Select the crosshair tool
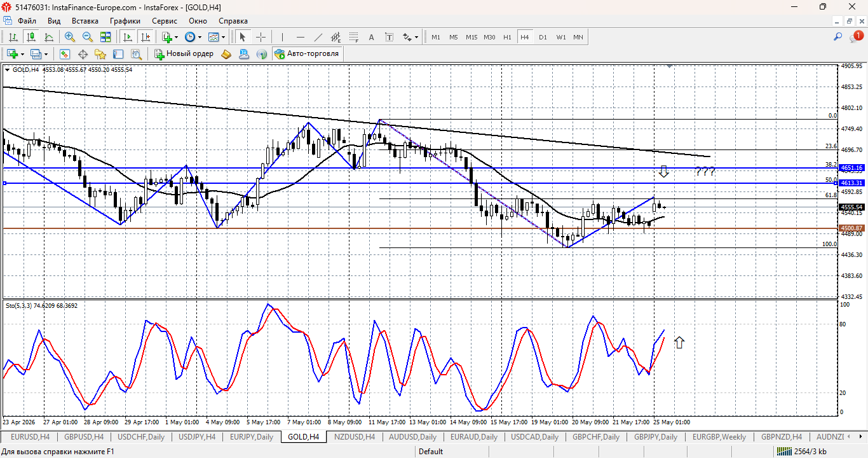 click(261, 37)
